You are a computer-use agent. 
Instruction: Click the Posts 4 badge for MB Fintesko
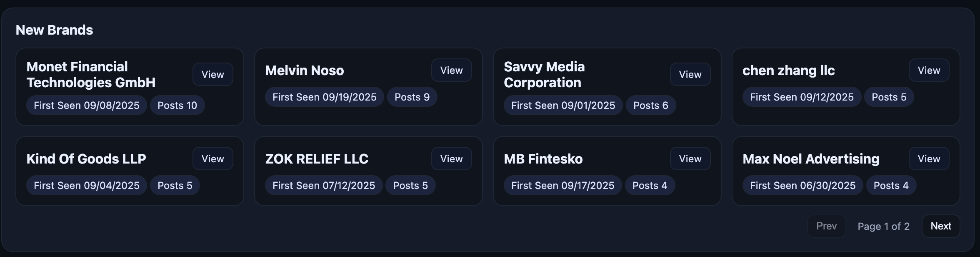click(650, 185)
